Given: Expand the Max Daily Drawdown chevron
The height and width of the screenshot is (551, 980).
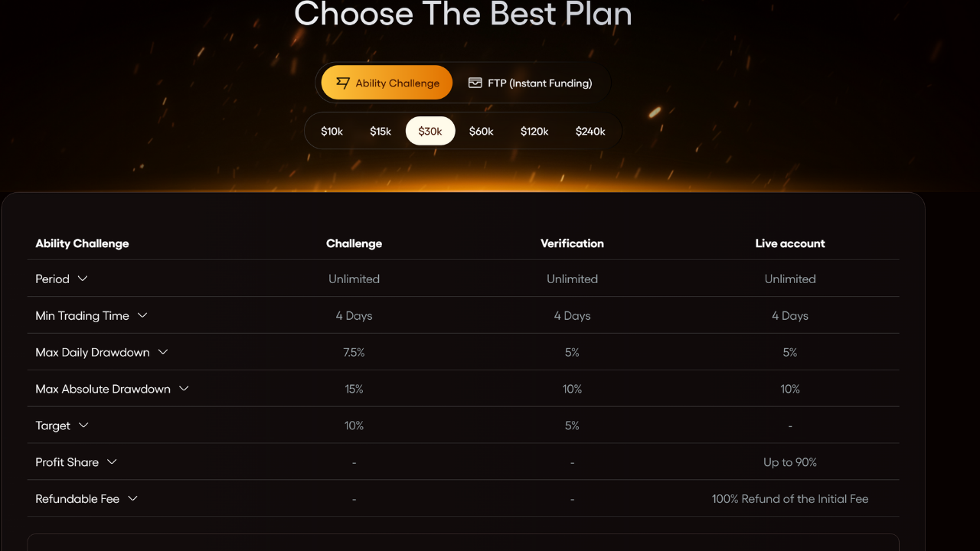Looking at the screenshot, I should (163, 352).
